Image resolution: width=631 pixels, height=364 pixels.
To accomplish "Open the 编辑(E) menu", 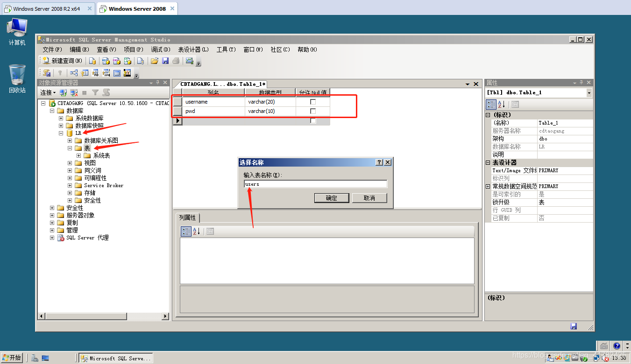I will click(79, 49).
